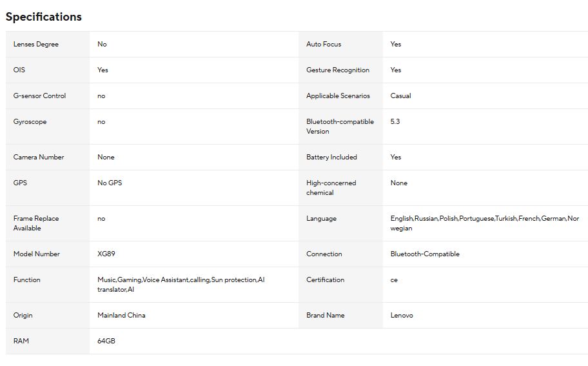Click the Casual value for Applicable Scenarios
Image resolution: width=588 pixels, height=366 pixels.
[400, 96]
